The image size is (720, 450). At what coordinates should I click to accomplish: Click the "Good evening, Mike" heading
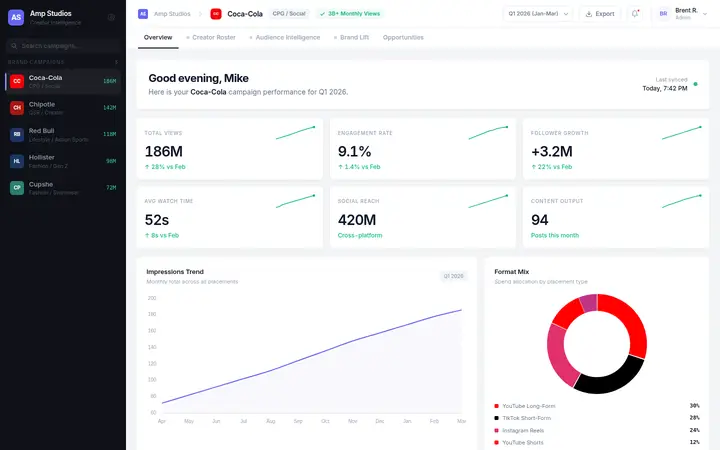click(198, 79)
